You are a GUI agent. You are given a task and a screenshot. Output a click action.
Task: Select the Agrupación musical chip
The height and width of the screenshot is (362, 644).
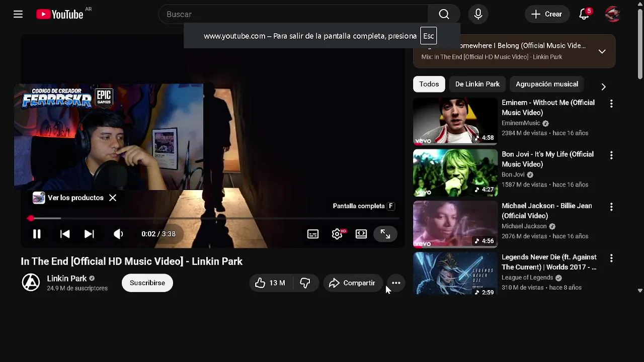pos(547,84)
